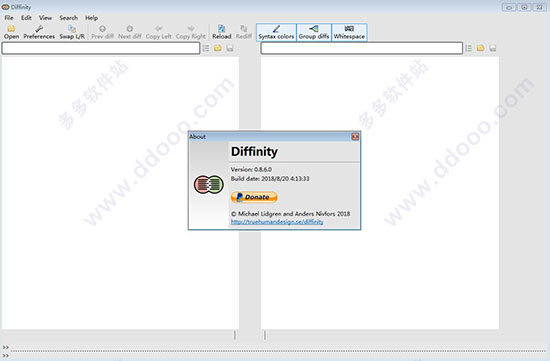Jump to next diff
550x361 pixels.
(130, 32)
